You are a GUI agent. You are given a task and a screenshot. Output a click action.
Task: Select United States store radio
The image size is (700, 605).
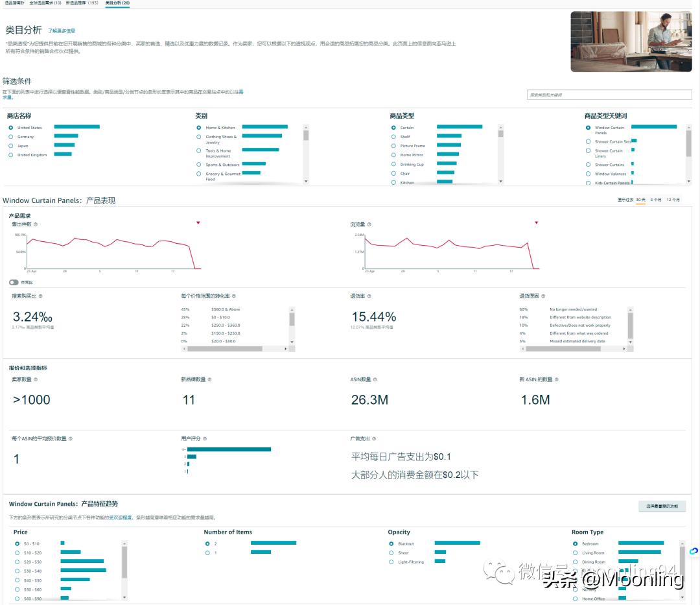point(11,128)
